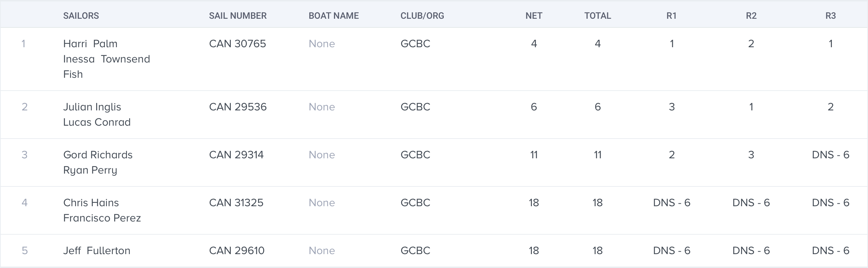The height and width of the screenshot is (268, 868).
Task: Click the R1 race column header
Action: pos(671,16)
